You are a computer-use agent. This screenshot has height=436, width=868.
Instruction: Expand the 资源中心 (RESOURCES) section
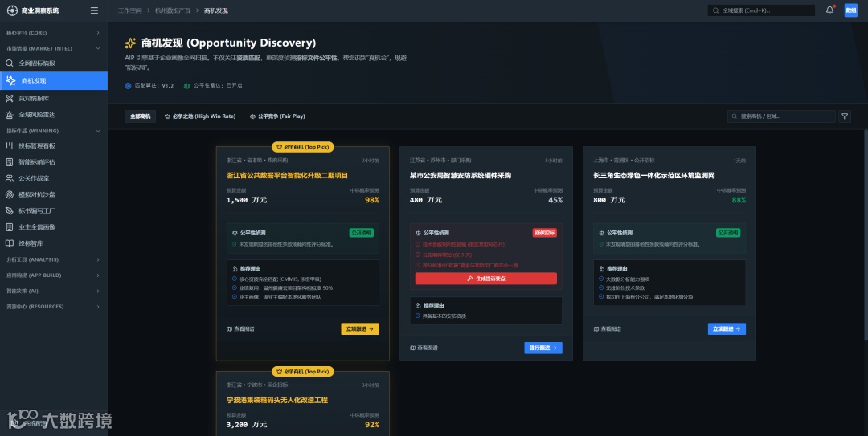click(x=54, y=306)
